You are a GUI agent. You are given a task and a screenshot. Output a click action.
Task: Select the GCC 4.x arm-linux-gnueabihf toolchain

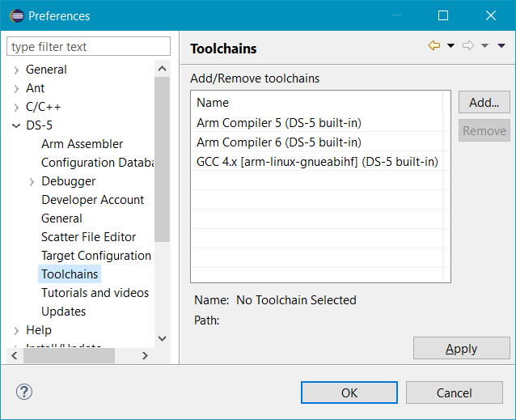click(x=317, y=162)
